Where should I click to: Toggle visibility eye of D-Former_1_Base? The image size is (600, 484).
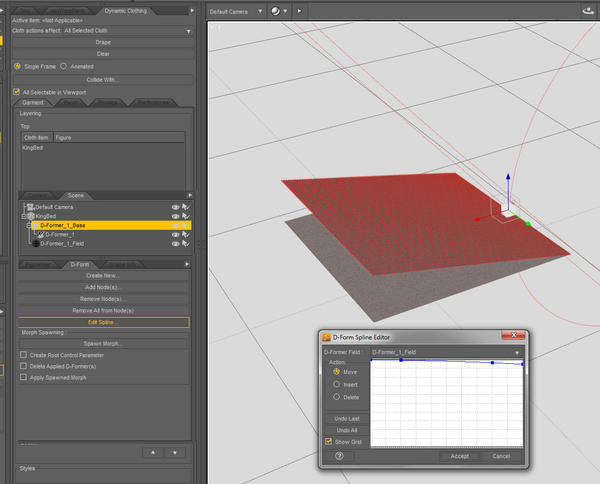pos(176,225)
